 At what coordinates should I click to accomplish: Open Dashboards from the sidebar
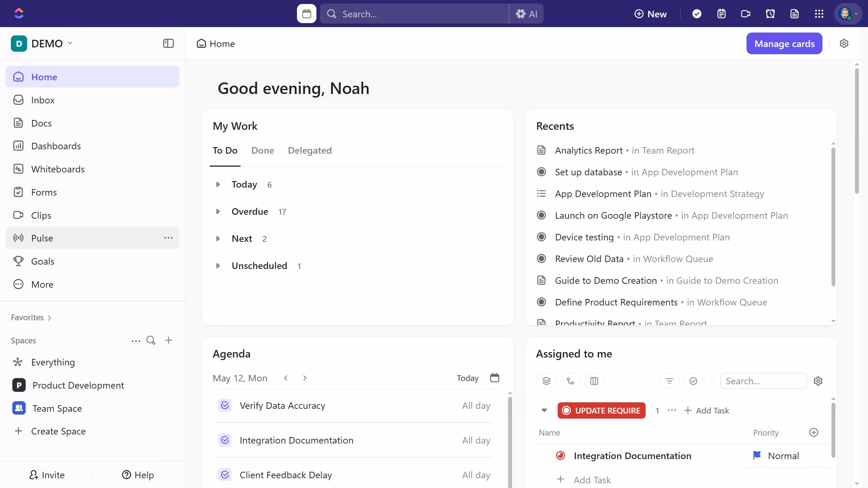[x=92, y=146]
